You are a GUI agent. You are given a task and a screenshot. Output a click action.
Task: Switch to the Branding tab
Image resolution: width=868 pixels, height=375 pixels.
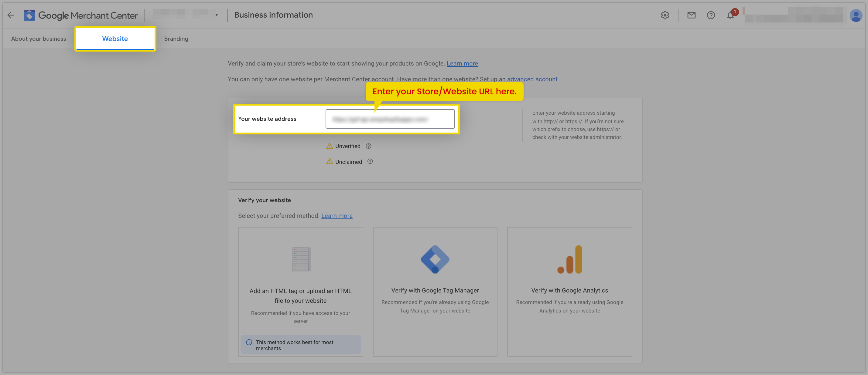coord(176,39)
